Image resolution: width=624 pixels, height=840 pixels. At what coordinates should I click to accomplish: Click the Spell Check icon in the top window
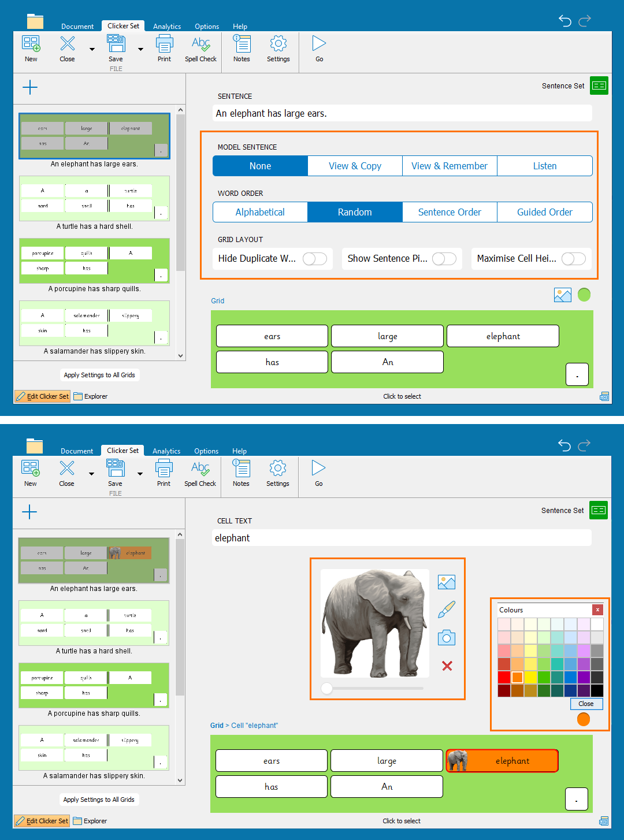coord(200,49)
